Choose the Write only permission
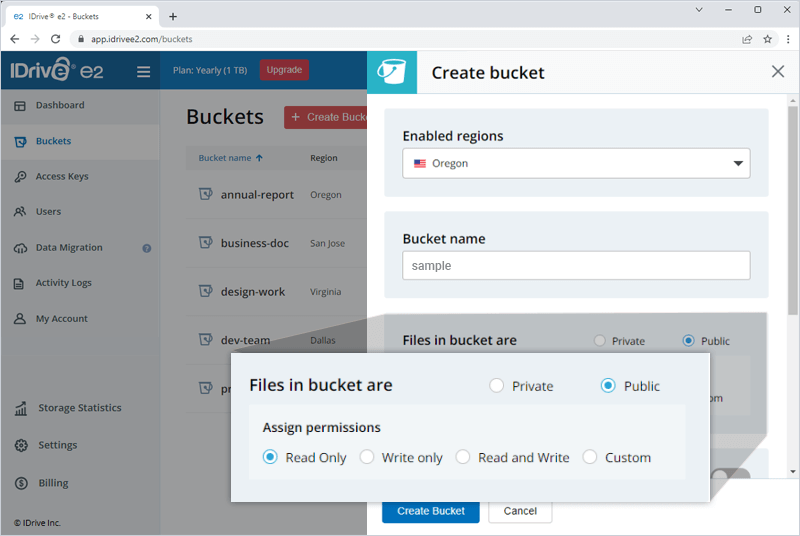The image size is (800, 536). coord(366,457)
